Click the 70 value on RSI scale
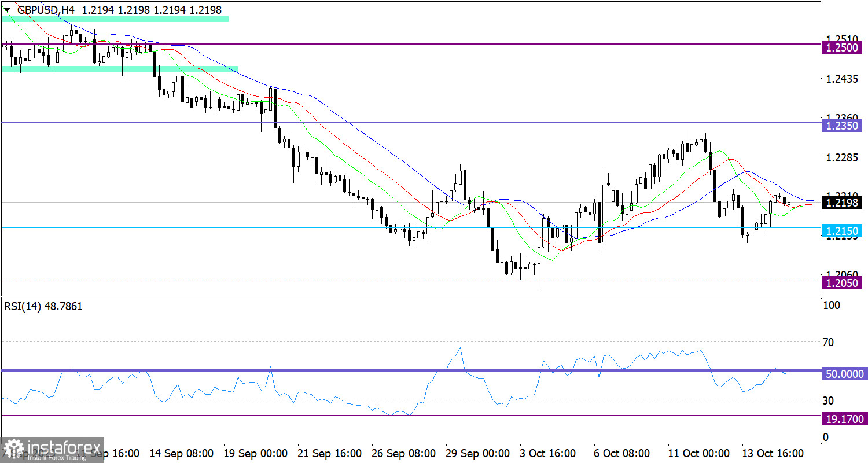The width and height of the screenshot is (868, 463). pos(829,342)
